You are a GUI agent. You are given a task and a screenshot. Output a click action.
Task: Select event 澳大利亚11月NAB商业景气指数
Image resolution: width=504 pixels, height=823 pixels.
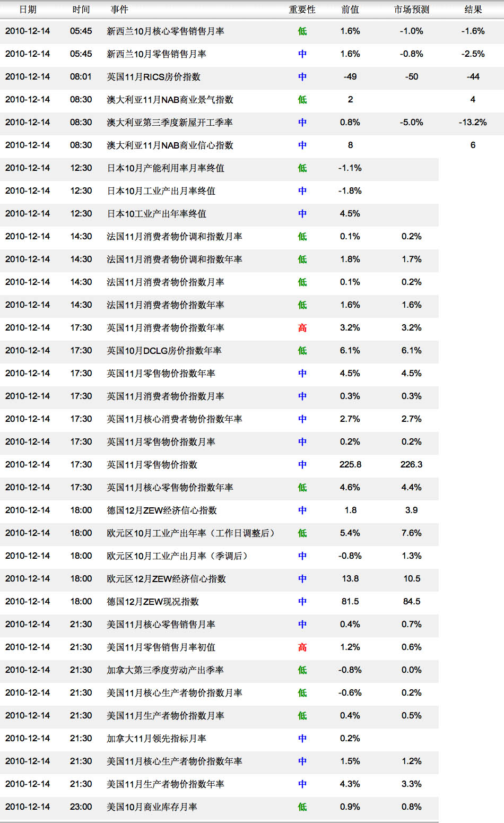[170, 100]
